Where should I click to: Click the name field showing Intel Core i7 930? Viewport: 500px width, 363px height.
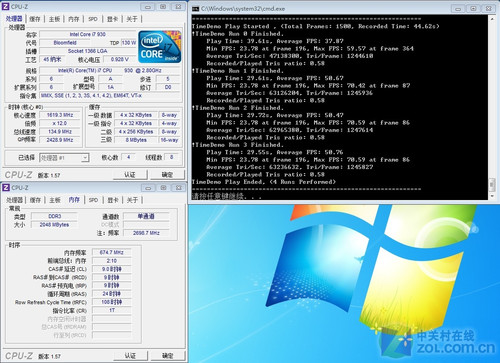(88, 34)
